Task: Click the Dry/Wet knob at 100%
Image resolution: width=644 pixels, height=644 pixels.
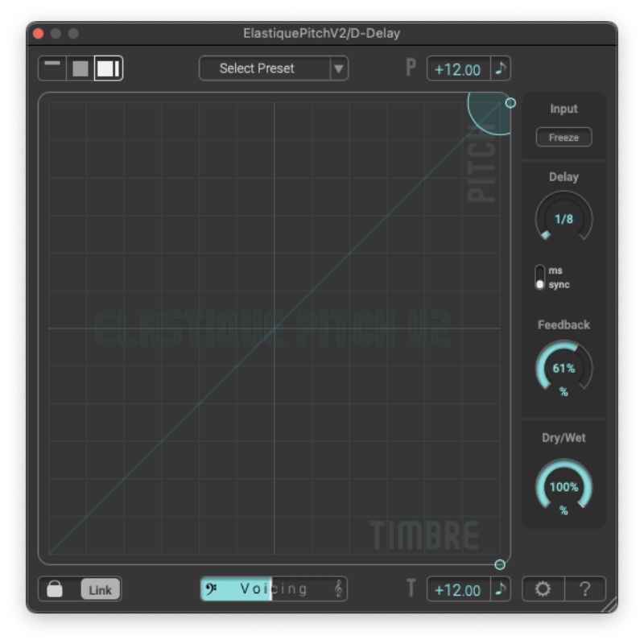Action: pyautogui.click(x=563, y=487)
